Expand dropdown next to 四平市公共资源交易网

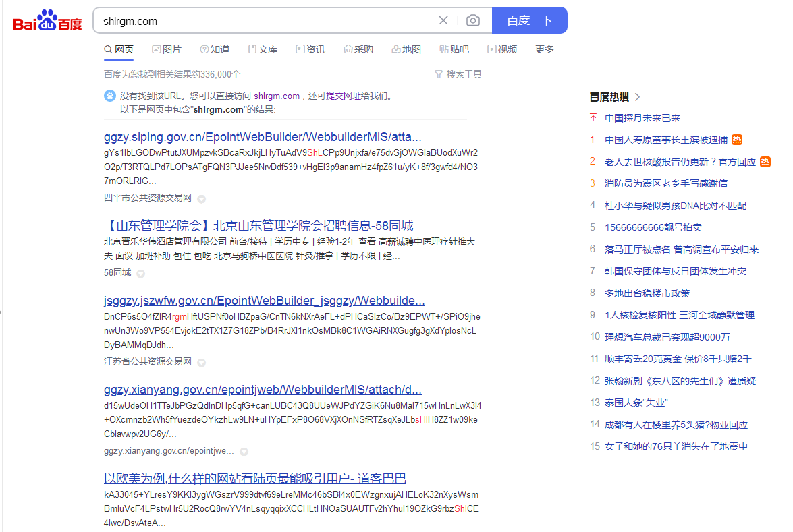(x=201, y=199)
